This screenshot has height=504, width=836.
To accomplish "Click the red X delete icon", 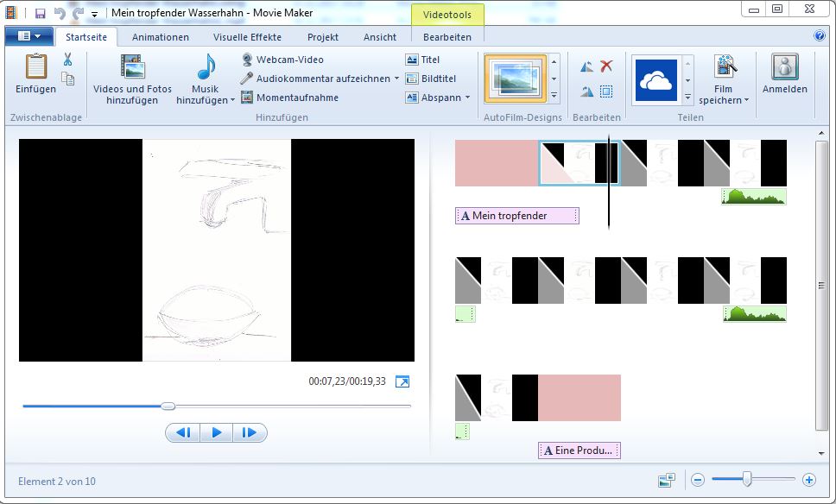I will pyautogui.click(x=606, y=66).
